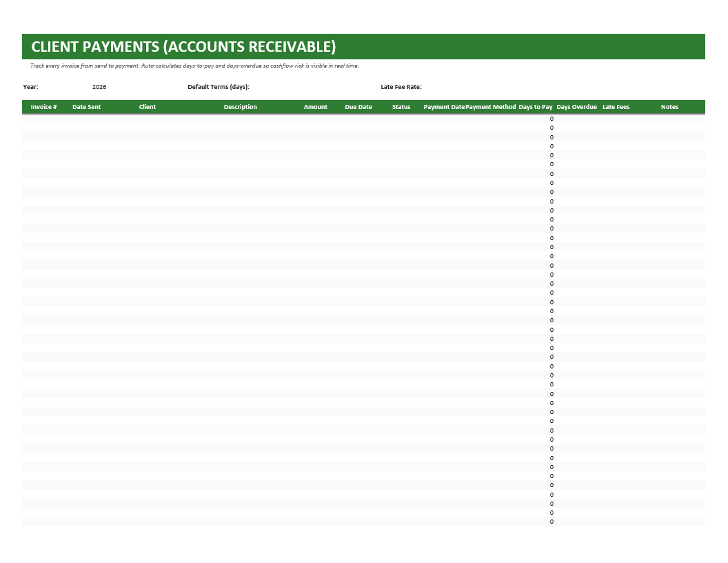Click the CLIENT PAYMENTS (ACCOUNTS RECEIVABLE) title
The width and height of the screenshot is (728, 563).
(x=183, y=46)
